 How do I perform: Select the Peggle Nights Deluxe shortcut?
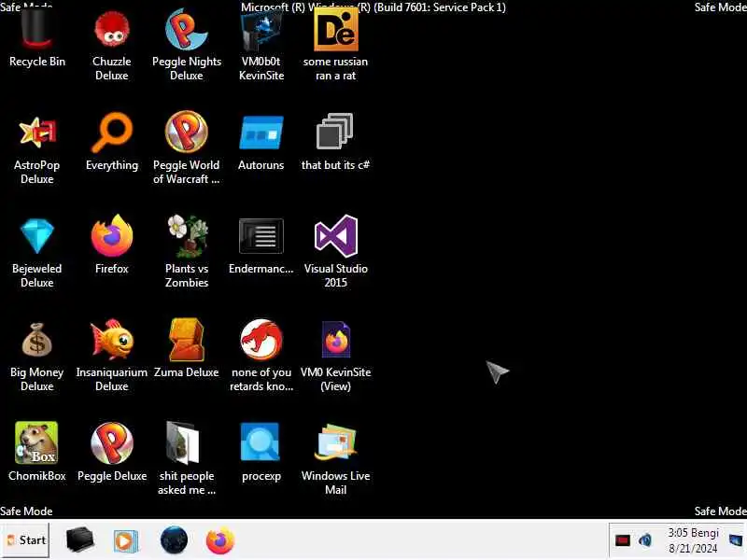coord(186,30)
